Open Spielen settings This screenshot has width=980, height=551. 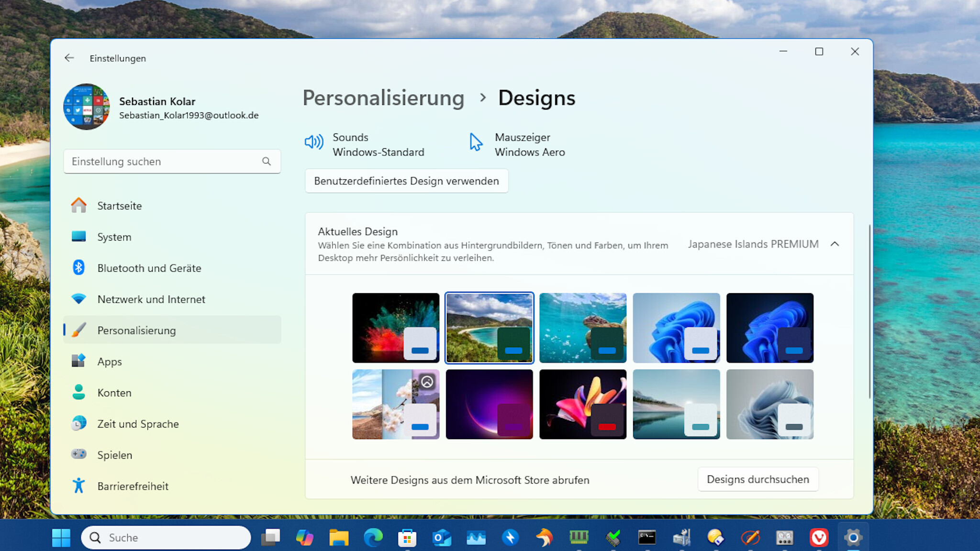point(114,454)
